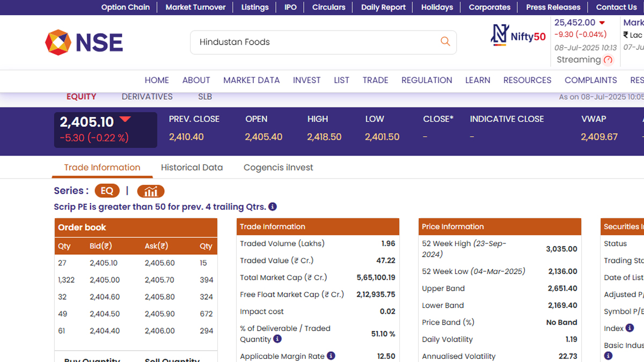Click the Free Float Market Cap value 2,12,935.75

click(x=376, y=294)
